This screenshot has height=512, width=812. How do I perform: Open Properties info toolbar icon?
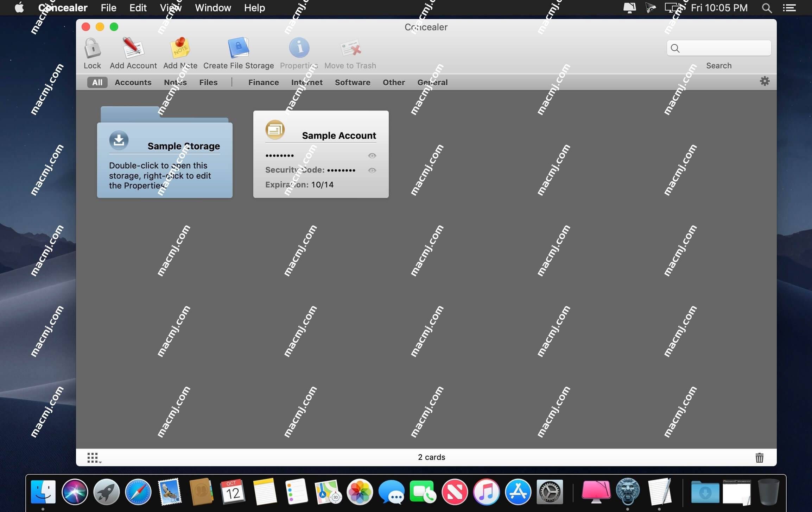click(x=299, y=48)
